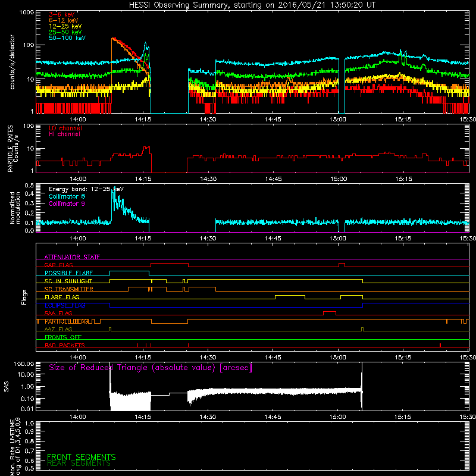This screenshot has width=476, height=476.
Task: Click the 15:00 tick under particle rates plot
Action: pos(339,179)
